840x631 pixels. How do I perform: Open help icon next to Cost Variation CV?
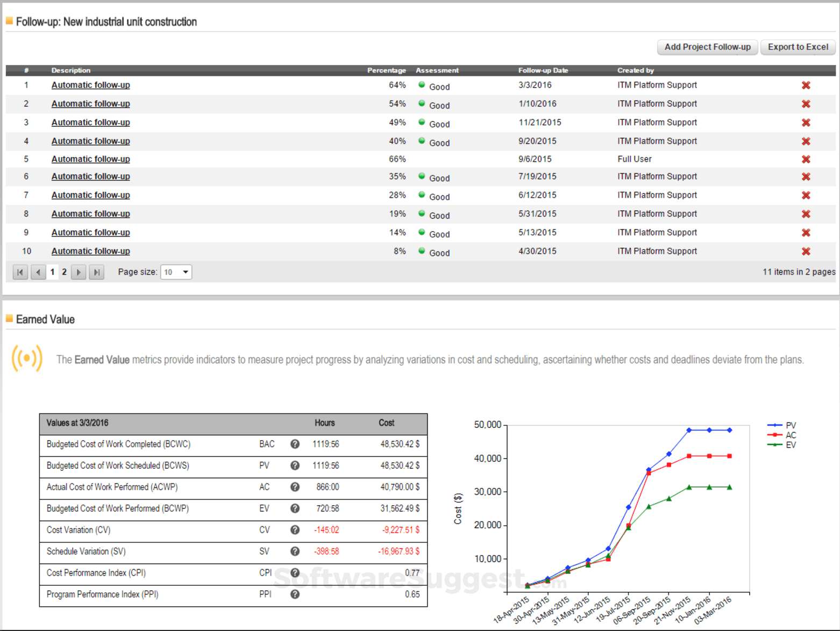pos(295,530)
